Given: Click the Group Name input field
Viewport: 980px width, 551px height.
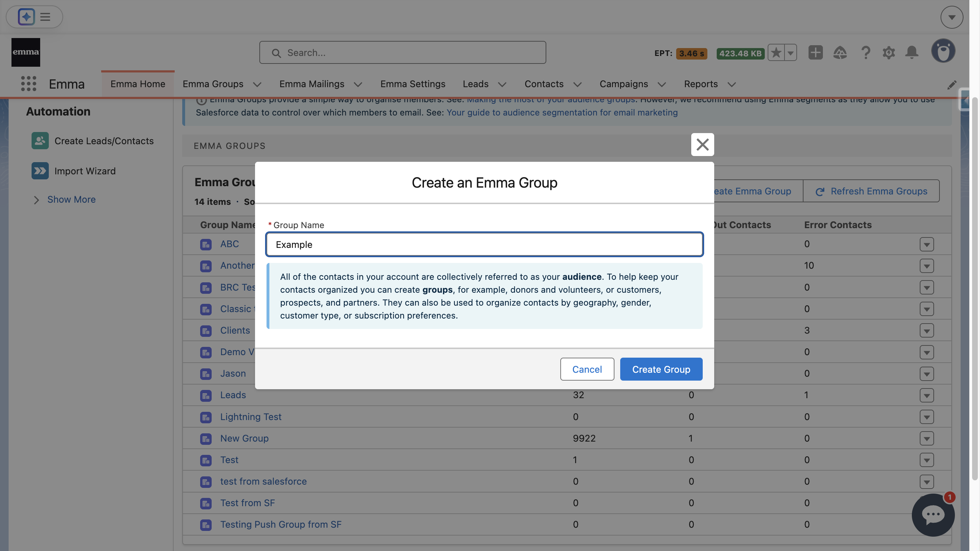Looking at the screenshot, I should 484,244.
